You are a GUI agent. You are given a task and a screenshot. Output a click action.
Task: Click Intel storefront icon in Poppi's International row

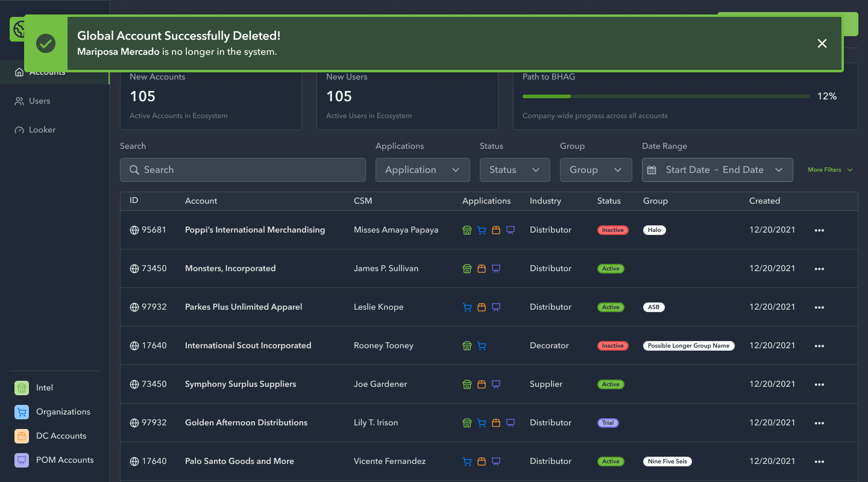[x=467, y=230]
